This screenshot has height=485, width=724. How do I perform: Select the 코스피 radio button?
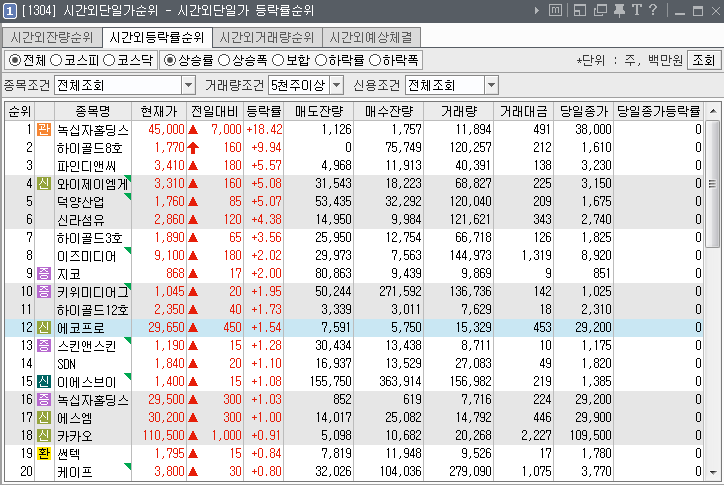(x=56, y=60)
